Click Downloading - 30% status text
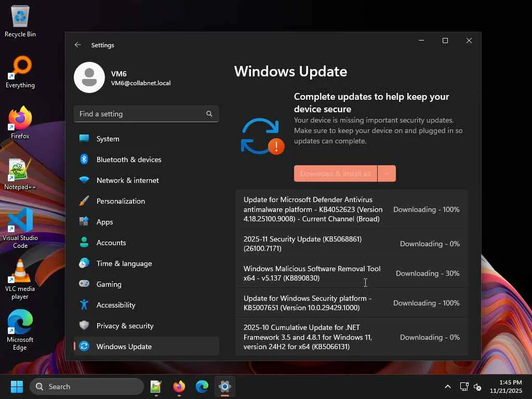 pos(428,273)
